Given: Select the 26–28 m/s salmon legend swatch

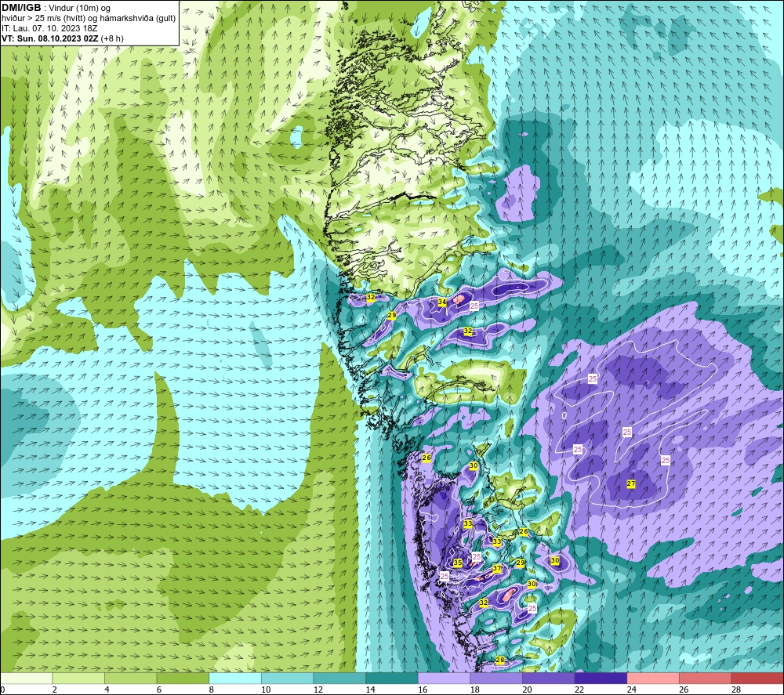Looking at the screenshot, I should [x=706, y=678].
